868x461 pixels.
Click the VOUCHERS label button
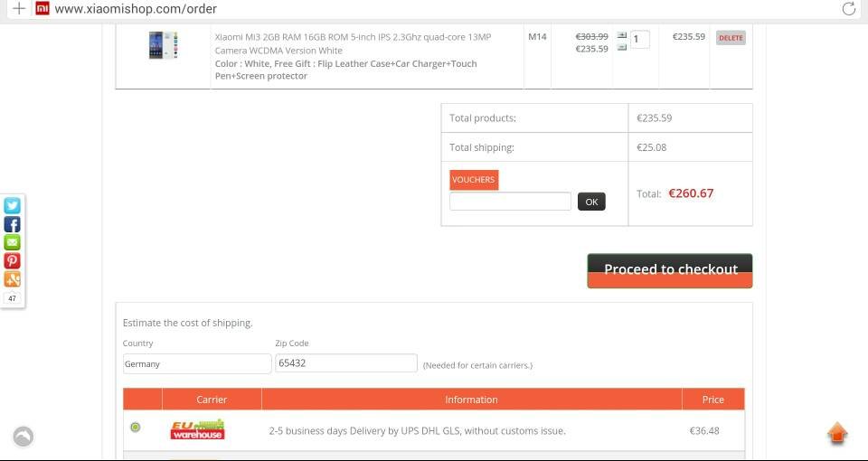tap(474, 180)
